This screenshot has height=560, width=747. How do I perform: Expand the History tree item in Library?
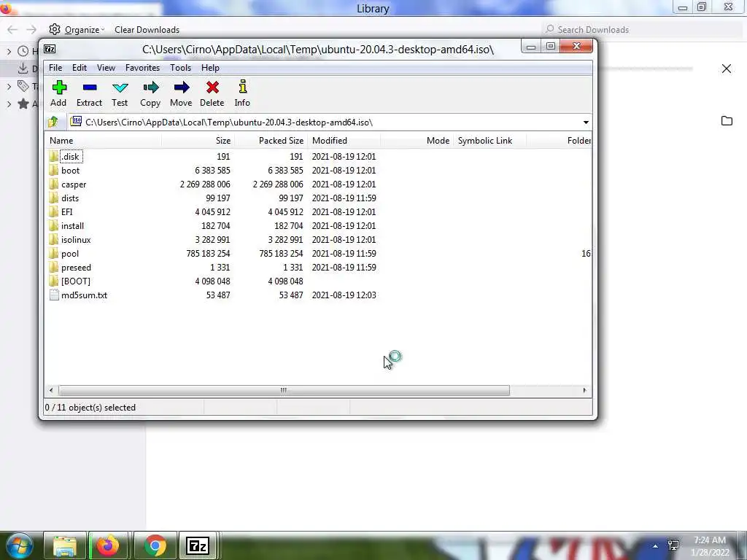click(x=9, y=50)
